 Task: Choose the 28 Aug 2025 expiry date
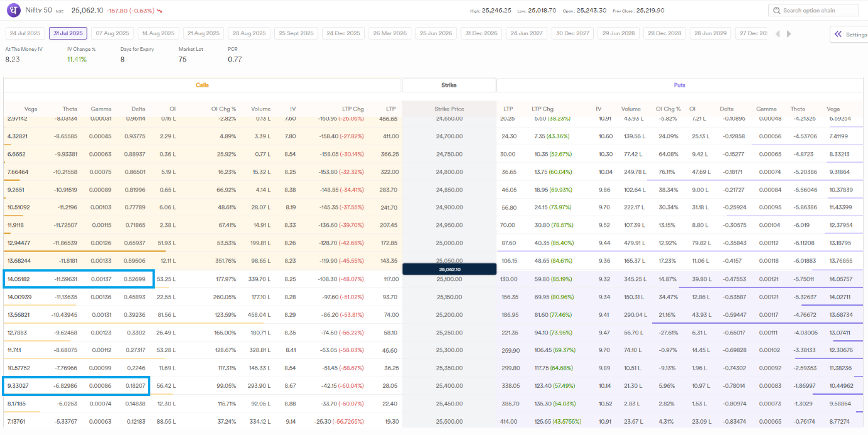tap(249, 33)
